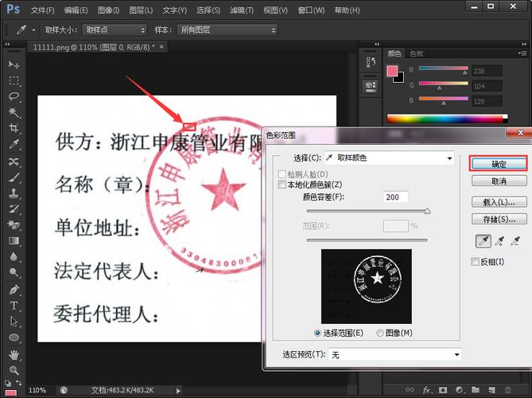Click the delete layer trash icon
Image resolution: width=532 pixels, height=398 pixels.
[x=507, y=390]
